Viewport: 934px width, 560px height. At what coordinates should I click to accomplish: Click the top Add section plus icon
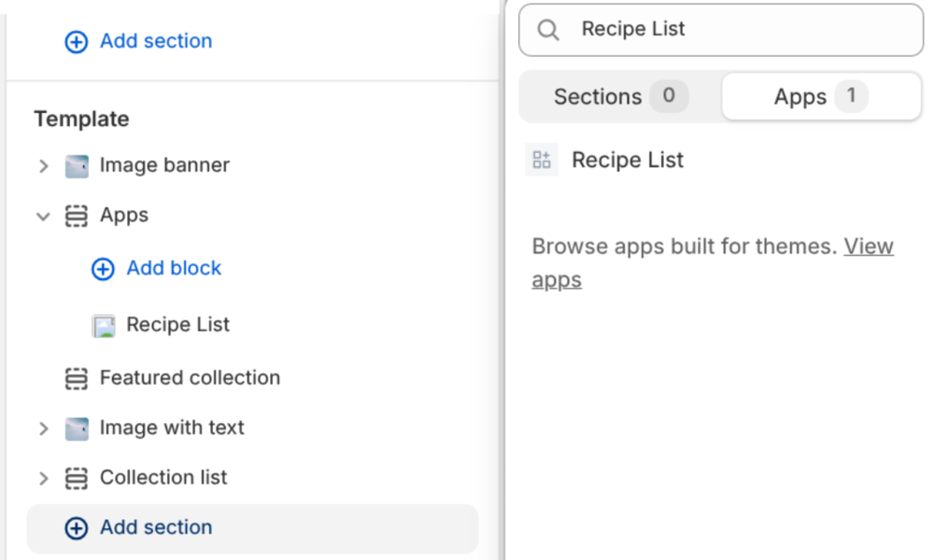coord(77,42)
